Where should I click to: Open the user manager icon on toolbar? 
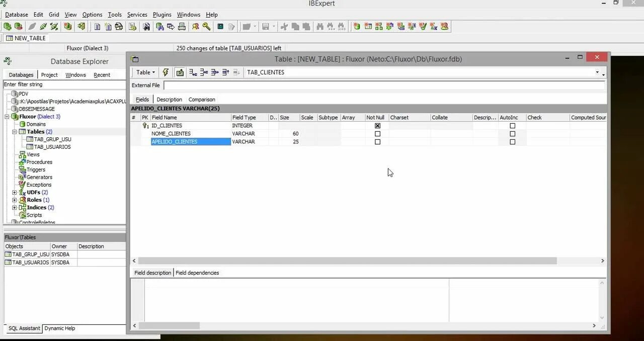pyautogui.click(x=195, y=26)
